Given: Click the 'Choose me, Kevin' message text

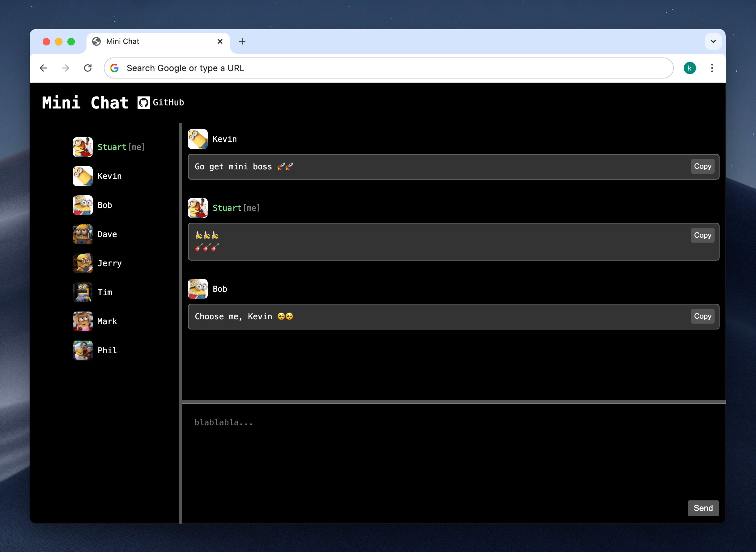Looking at the screenshot, I should pos(244,316).
